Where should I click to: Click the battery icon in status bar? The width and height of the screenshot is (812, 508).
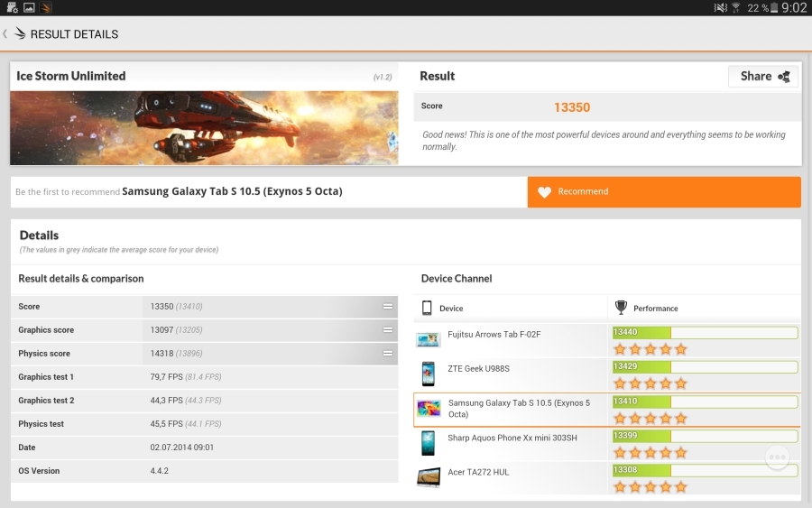tap(774, 7)
